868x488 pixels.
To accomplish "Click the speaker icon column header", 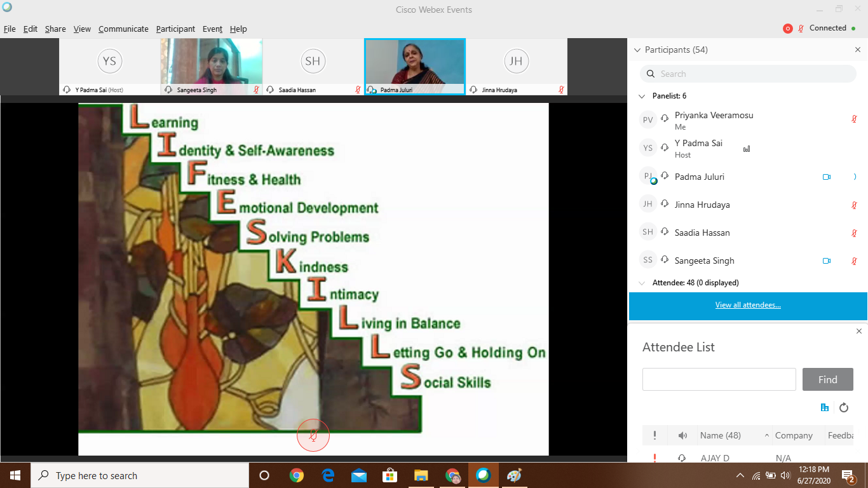I will (682, 436).
